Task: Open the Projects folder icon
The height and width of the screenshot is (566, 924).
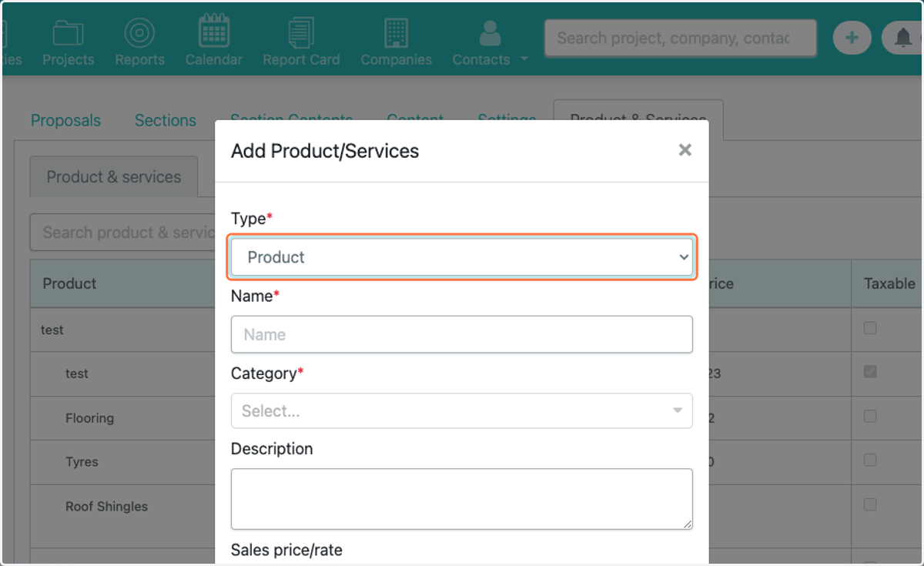Action: click(68, 34)
